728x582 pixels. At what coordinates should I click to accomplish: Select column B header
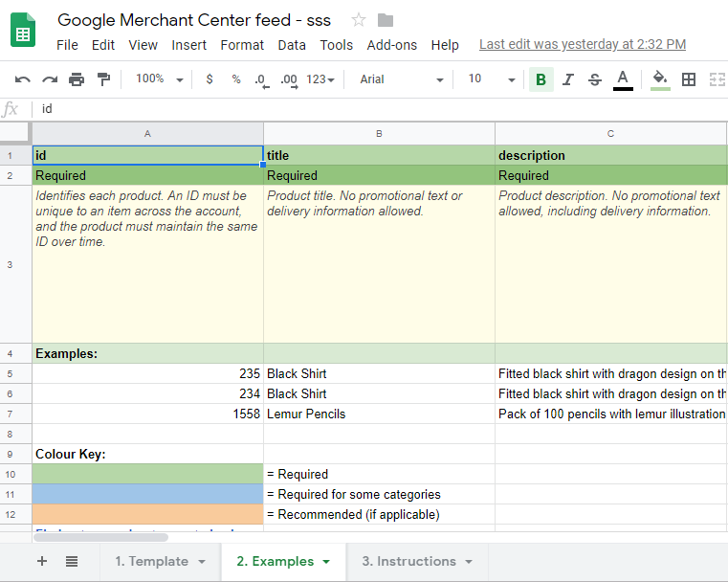379,134
